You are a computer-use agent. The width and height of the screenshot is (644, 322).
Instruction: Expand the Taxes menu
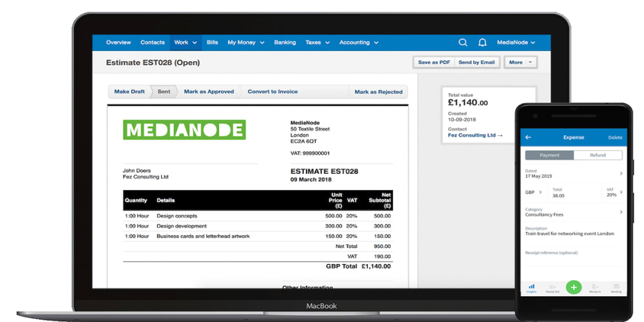click(x=317, y=43)
